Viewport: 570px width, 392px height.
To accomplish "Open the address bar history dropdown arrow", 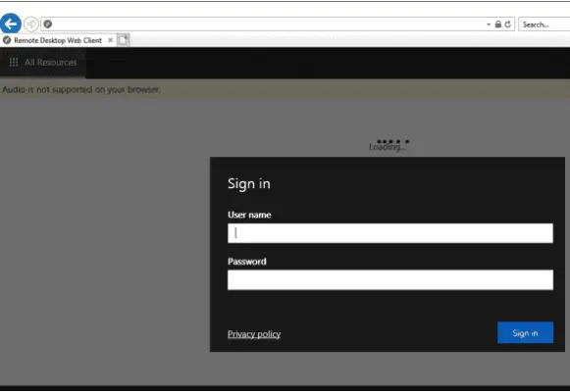I will (489, 24).
